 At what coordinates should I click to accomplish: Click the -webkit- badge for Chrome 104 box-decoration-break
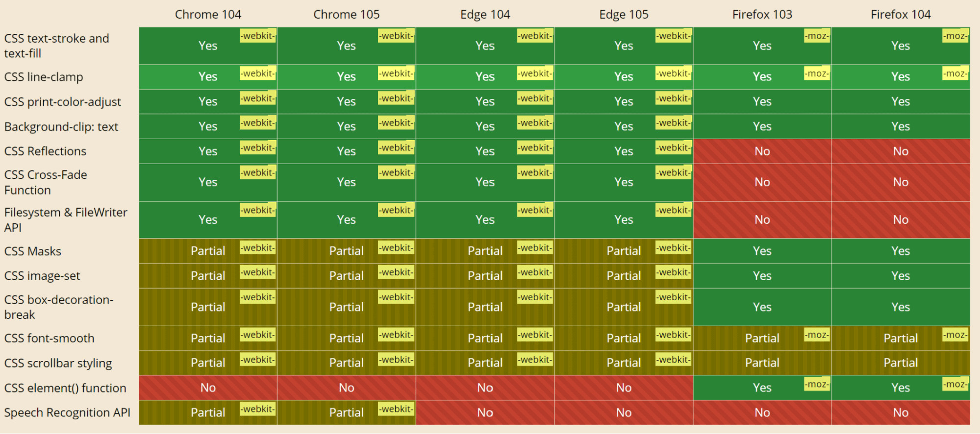click(x=258, y=297)
